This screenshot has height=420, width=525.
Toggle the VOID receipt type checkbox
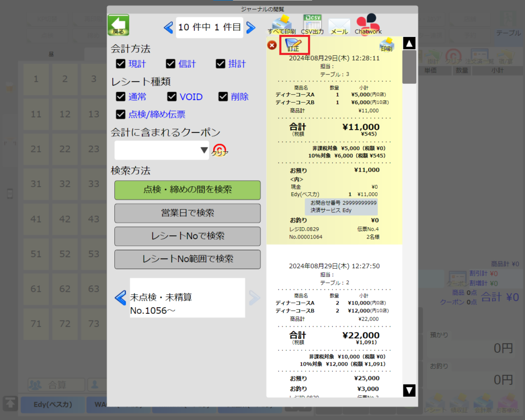(x=172, y=96)
